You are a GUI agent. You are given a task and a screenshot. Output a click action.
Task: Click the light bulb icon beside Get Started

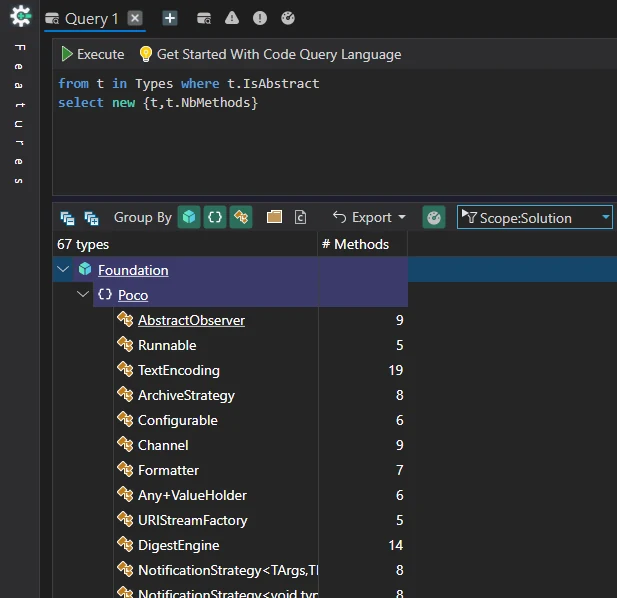pos(146,54)
